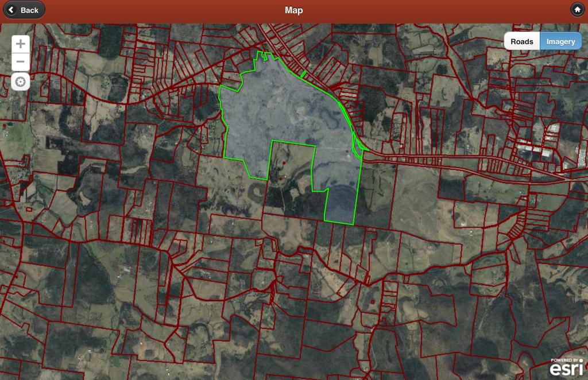Screen dimensions: 588x380
Task: Click the small red marker at left edge
Action: pyautogui.click(x=5, y=125)
